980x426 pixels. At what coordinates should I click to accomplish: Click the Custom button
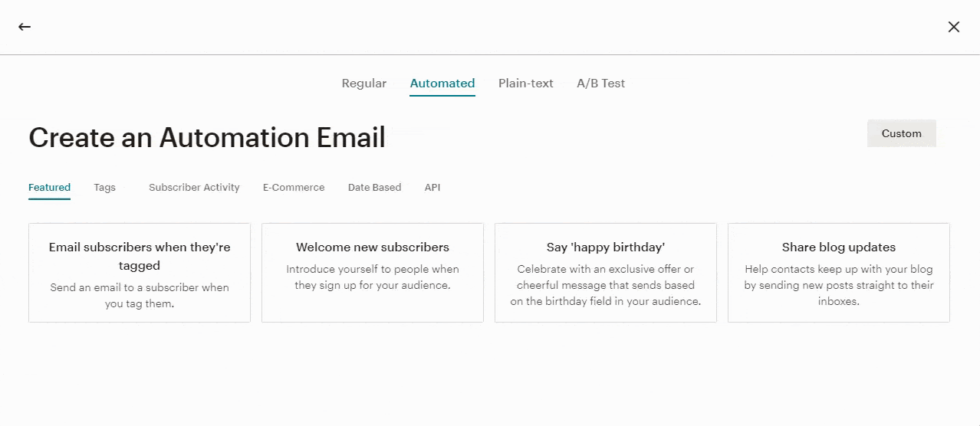click(x=901, y=133)
